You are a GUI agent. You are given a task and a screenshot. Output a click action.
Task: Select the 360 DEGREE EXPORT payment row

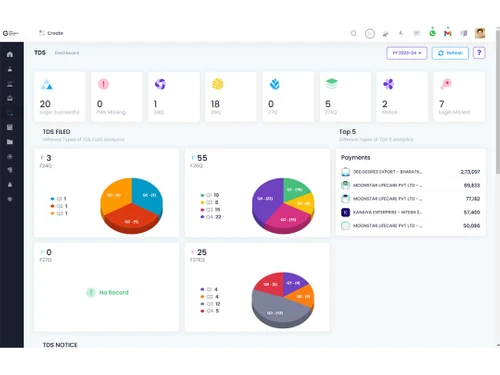pyautogui.click(x=410, y=172)
